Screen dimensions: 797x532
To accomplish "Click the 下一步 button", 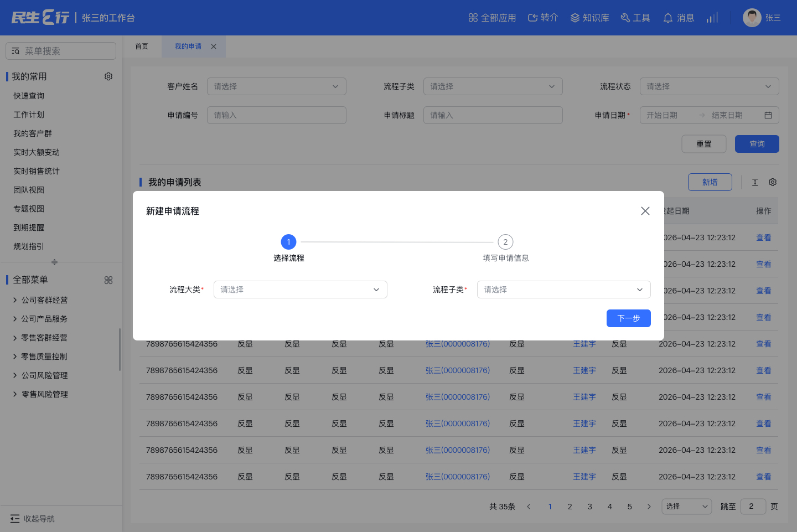I will pyautogui.click(x=629, y=318).
